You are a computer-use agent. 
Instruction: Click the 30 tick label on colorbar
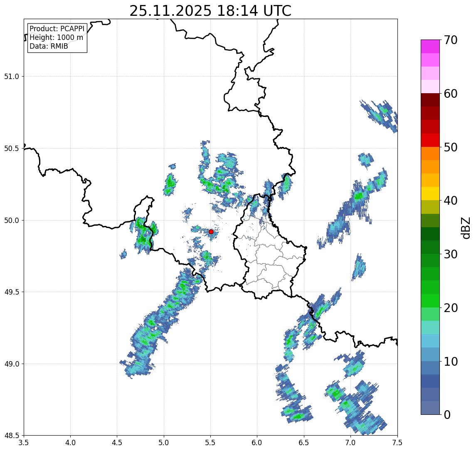pos(451,254)
